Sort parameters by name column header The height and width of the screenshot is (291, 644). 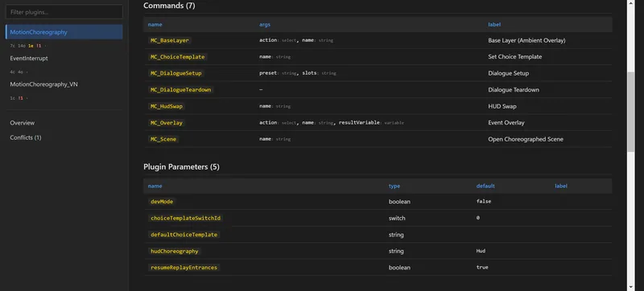(155, 186)
